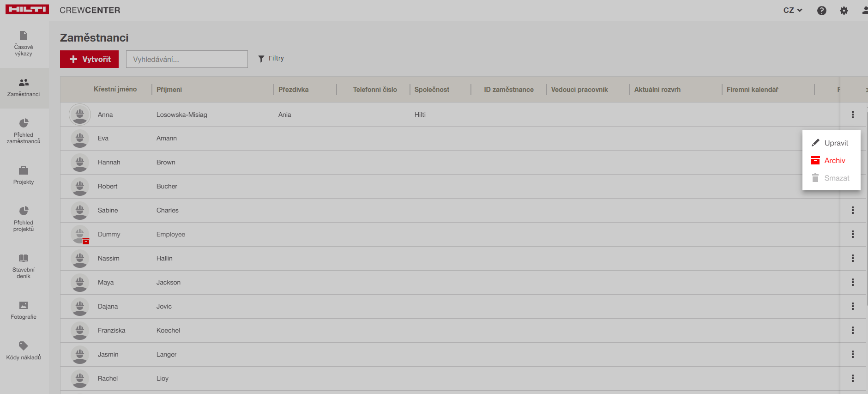
Task: Click the avatar of Dummy Employee
Action: [80, 235]
